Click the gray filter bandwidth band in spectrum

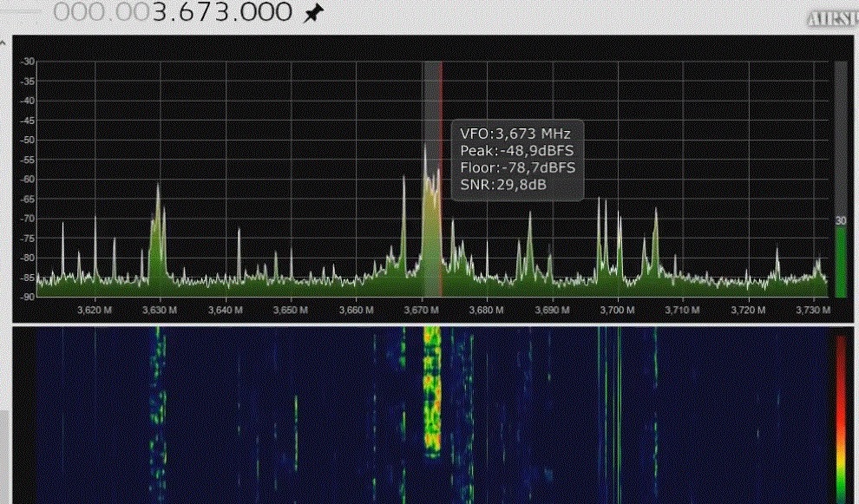(432, 179)
